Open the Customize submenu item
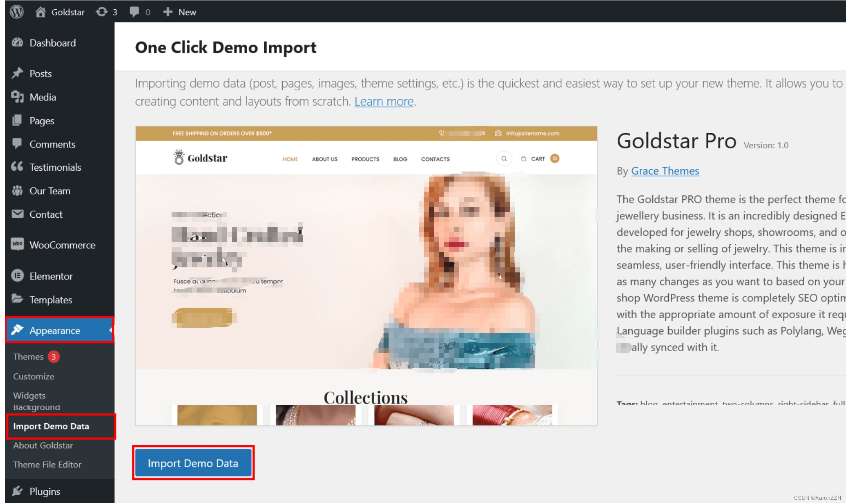Screen dimensions: 847x504 [34, 377]
